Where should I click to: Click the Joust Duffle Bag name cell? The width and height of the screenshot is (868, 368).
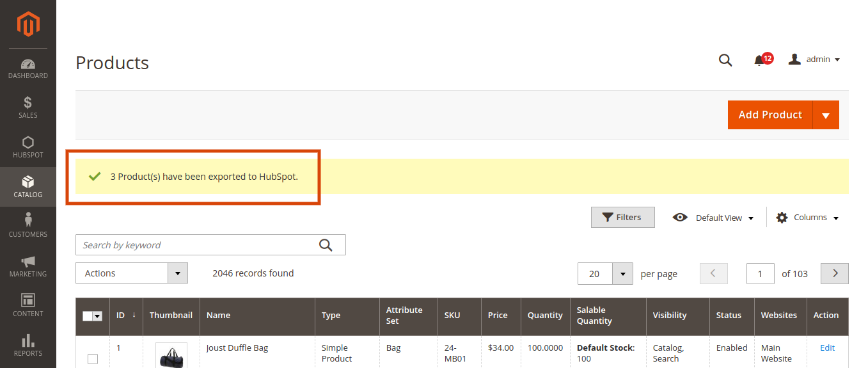237,348
